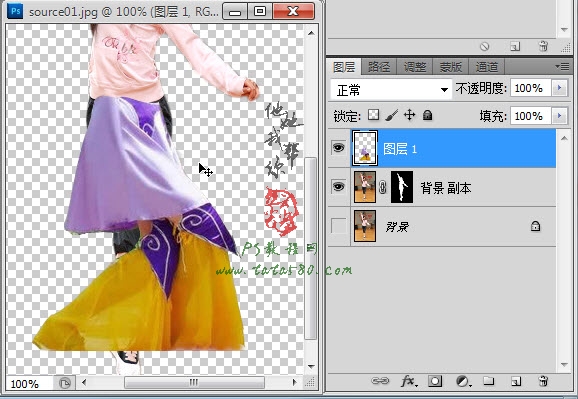
Task: Hide 背景 副本 layer eye
Action: coord(338,187)
